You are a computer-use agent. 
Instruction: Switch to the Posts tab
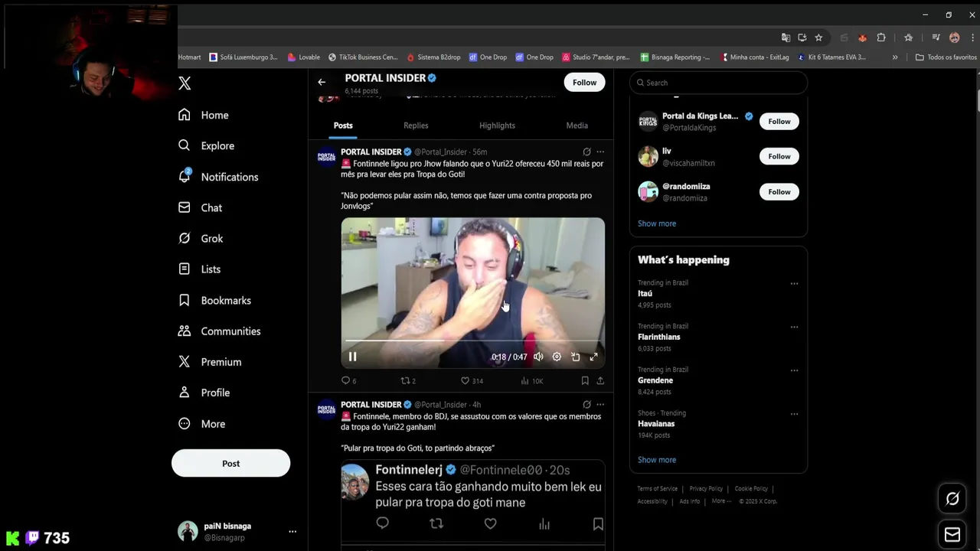343,126
